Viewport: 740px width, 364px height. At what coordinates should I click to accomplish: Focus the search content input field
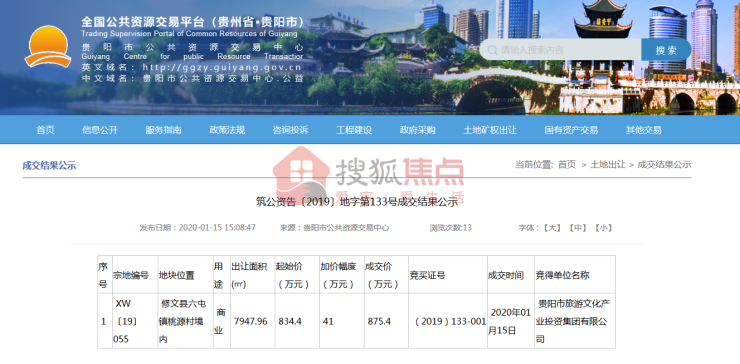[x=560, y=50]
